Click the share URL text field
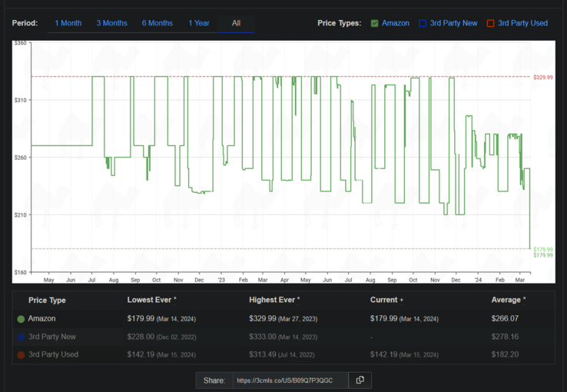The width and height of the screenshot is (567, 392). [290, 380]
